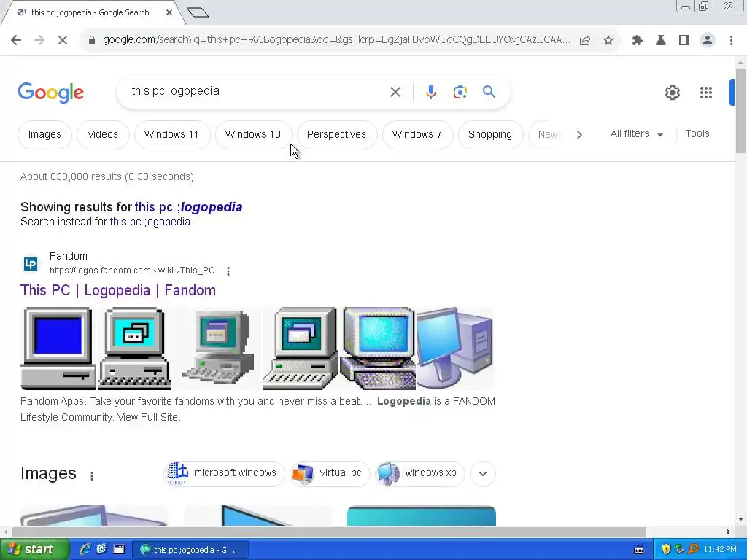Open the Images section three-dot menu
Screen dimensions: 747x560
pos(92,475)
